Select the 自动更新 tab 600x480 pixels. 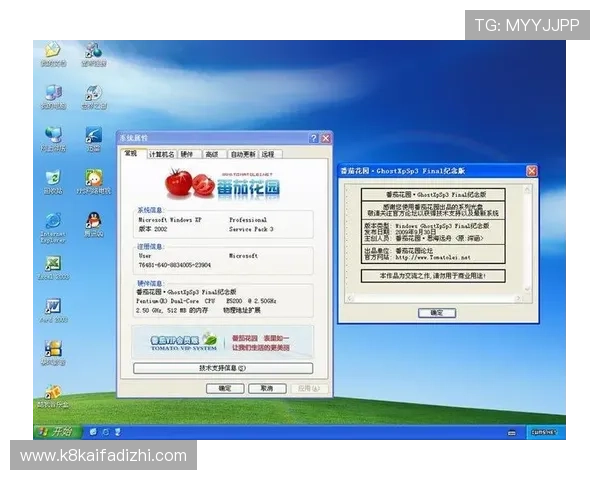tap(242, 154)
